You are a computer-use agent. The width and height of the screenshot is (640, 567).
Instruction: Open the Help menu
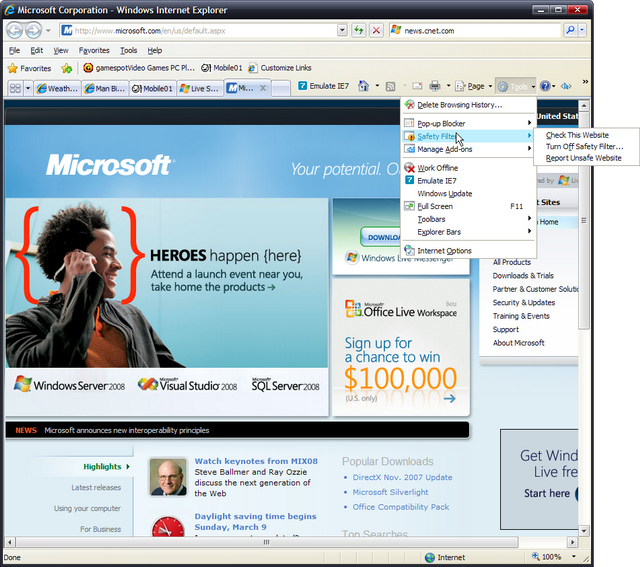[155, 50]
